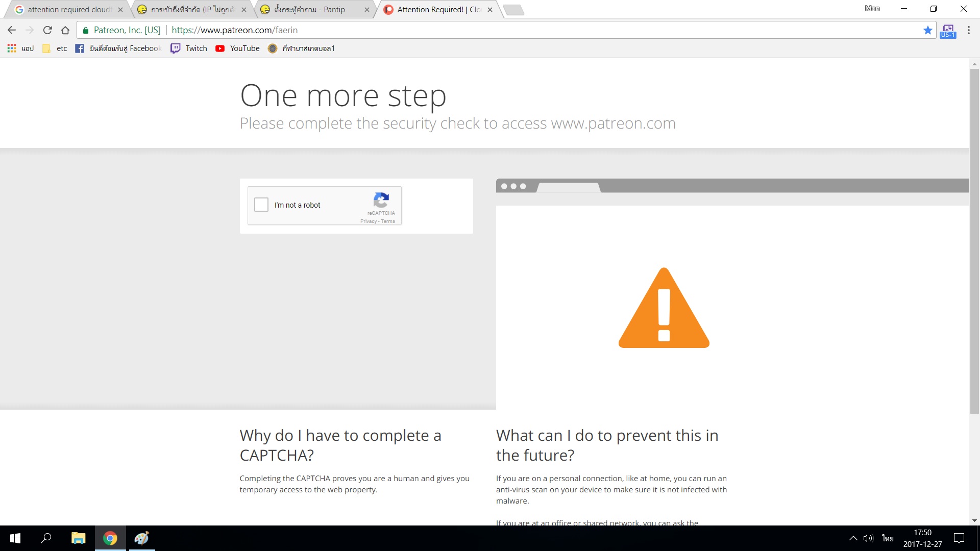
Task: Open File Explorer from the taskbar
Action: coord(78,538)
